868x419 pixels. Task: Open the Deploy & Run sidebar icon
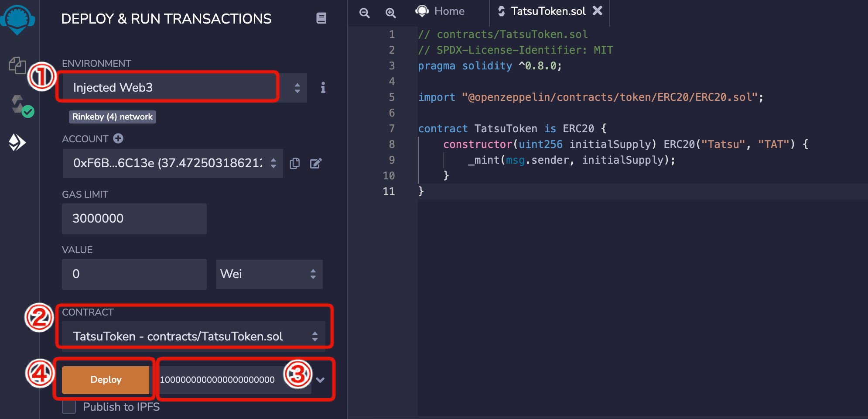[17, 142]
